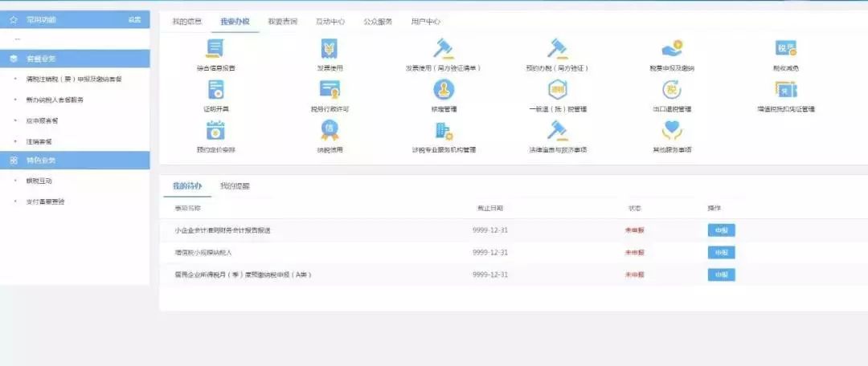Open 新办纳税人套餐服务 in the sidebar

click(55, 100)
